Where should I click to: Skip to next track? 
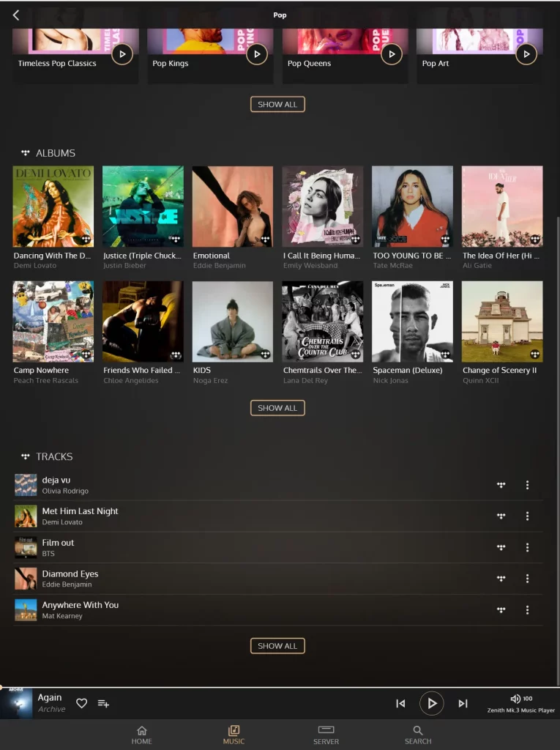pos(463,703)
